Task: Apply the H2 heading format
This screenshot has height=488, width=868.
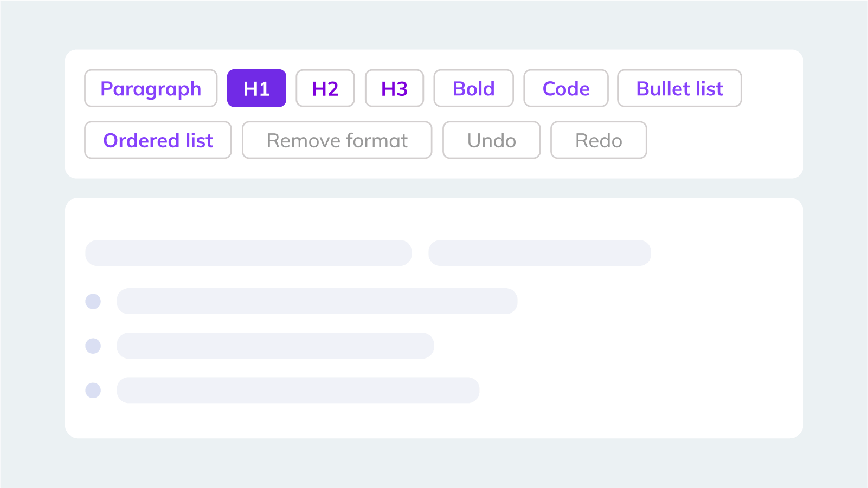Action: (x=325, y=88)
